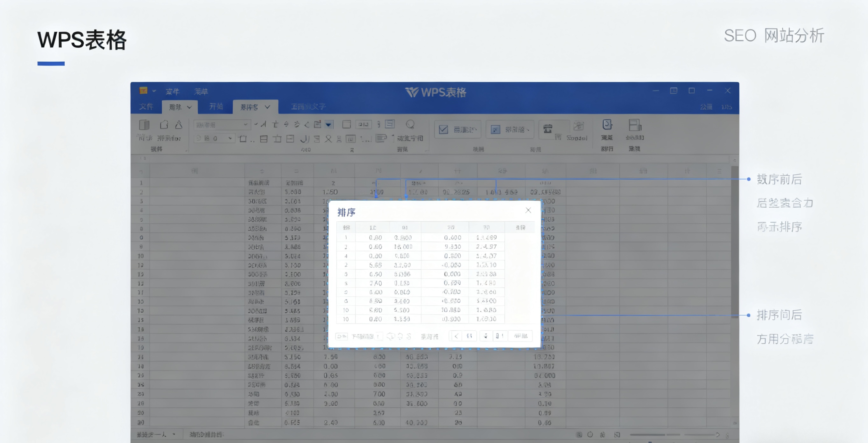Open the 文件 menu
Screen dimensions: 868x443
pos(146,106)
